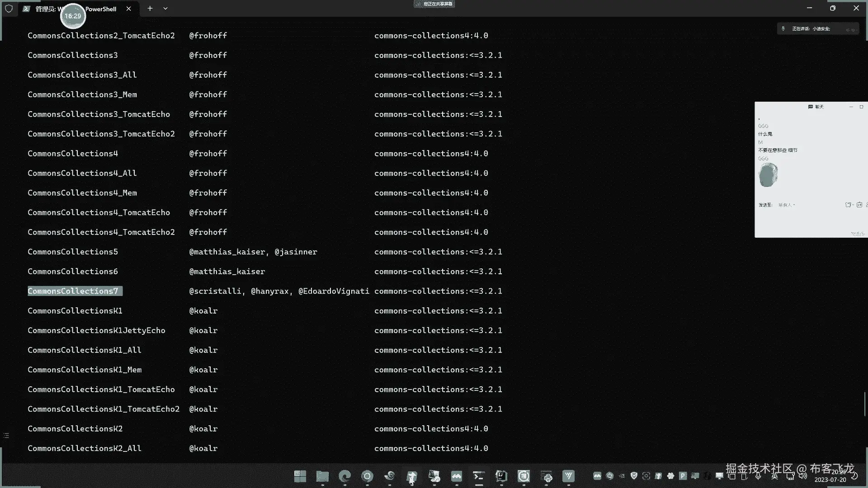Viewport: 868px width, 488px height.
Task: Launch Microsoft Edge from the taskbar
Action: 345,476
